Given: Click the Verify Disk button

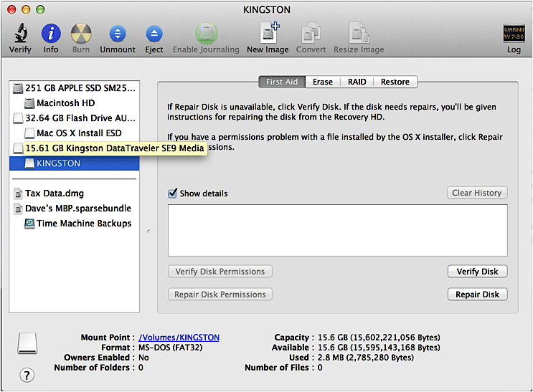Looking at the screenshot, I should [477, 272].
